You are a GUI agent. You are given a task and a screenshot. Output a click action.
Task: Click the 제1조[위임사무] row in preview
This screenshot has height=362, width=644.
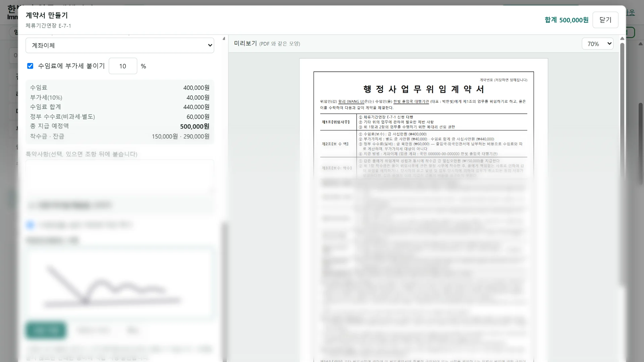(424, 122)
